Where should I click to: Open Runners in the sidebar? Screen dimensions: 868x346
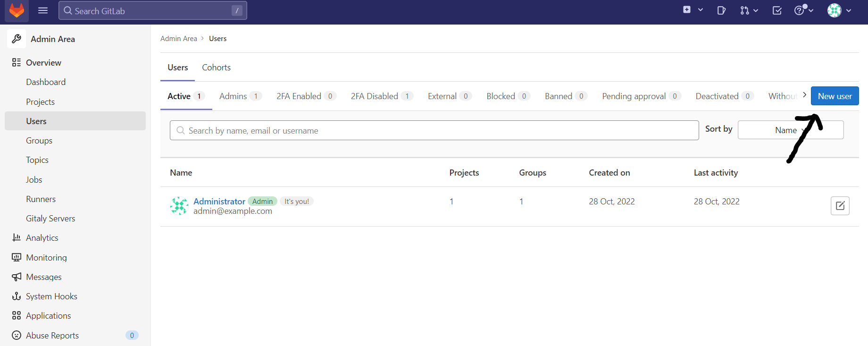[x=41, y=199]
